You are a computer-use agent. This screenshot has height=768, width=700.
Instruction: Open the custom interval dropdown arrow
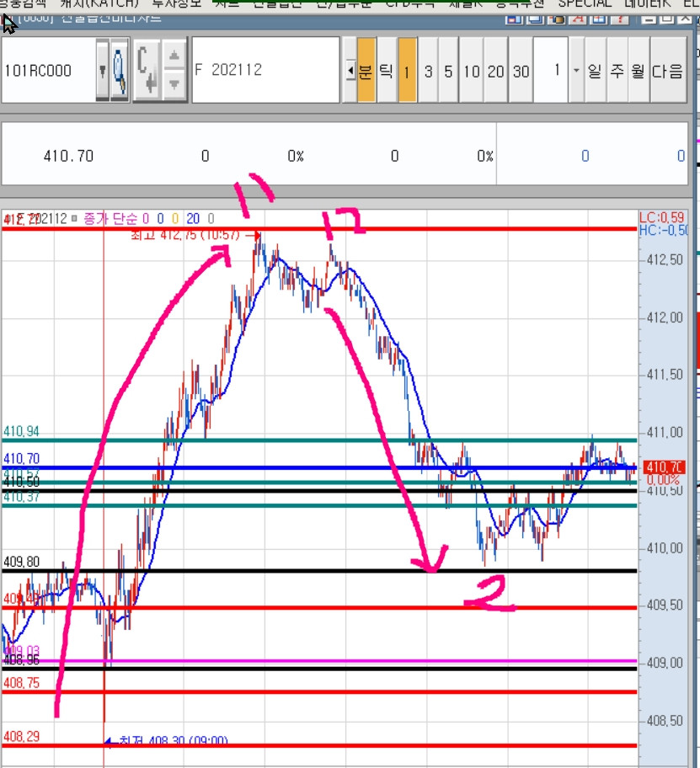point(576,70)
